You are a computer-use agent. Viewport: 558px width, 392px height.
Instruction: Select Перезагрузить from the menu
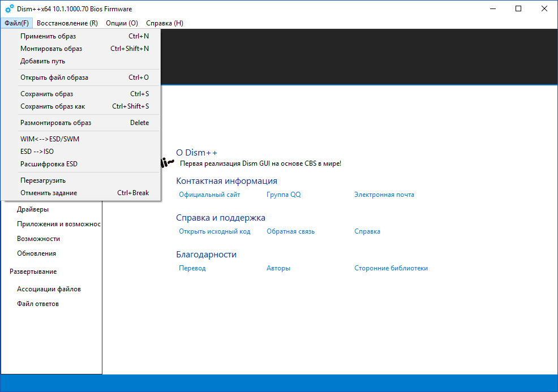(x=81, y=180)
